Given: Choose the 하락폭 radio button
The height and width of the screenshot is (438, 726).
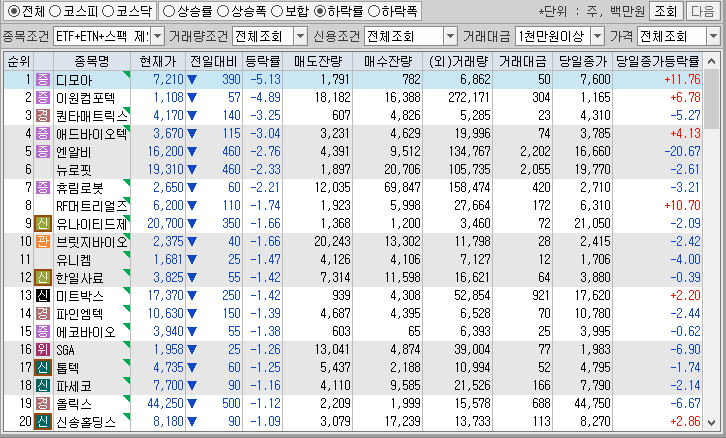Looking at the screenshot, I should point(373,11).
